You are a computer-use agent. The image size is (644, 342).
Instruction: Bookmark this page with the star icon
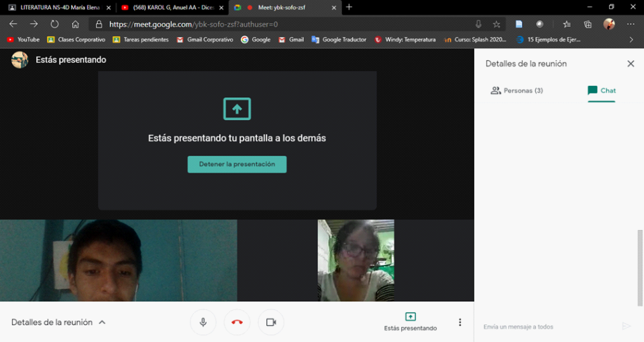tap(496, 24)
